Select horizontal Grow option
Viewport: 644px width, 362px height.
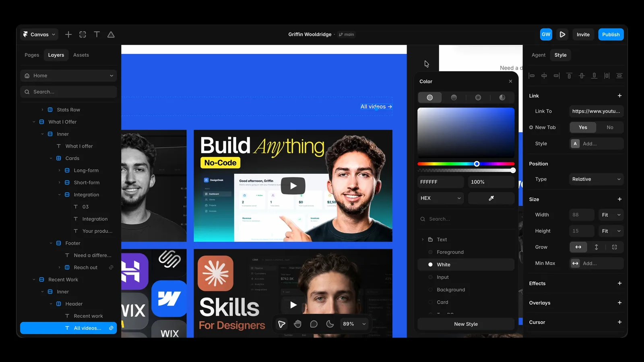(x=578, y=247)
